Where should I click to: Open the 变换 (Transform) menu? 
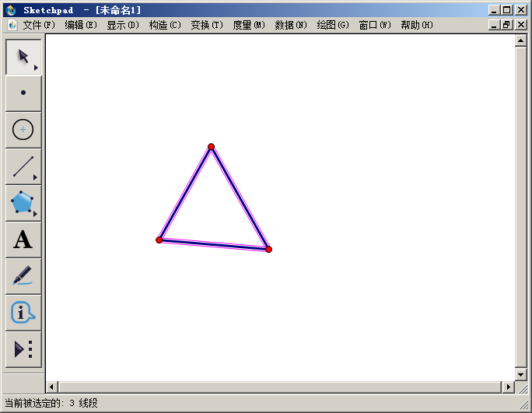pos(207,25)
